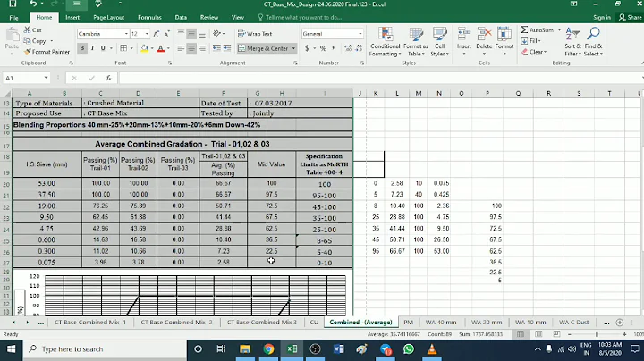Apply accounting dollar number format
Viewport: 644px width, 361px height.
click(x=307, y=48)
